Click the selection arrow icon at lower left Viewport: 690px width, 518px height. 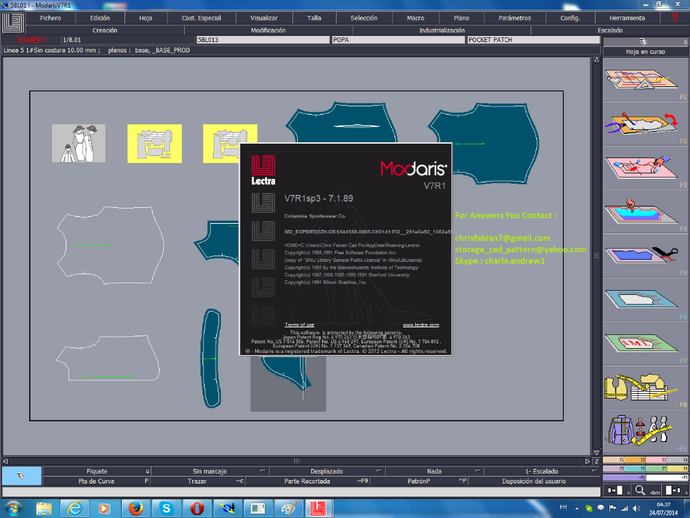(22, 476)
